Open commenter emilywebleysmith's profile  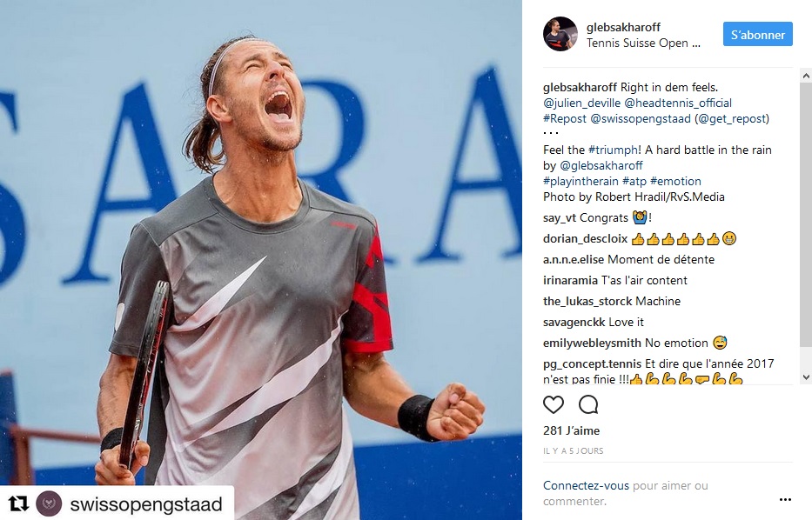point(592,343)
